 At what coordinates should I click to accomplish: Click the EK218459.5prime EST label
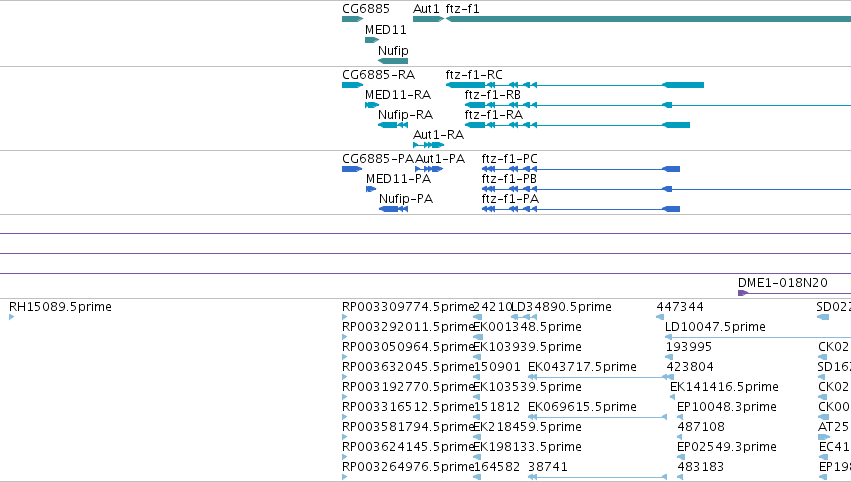point(528,427)
